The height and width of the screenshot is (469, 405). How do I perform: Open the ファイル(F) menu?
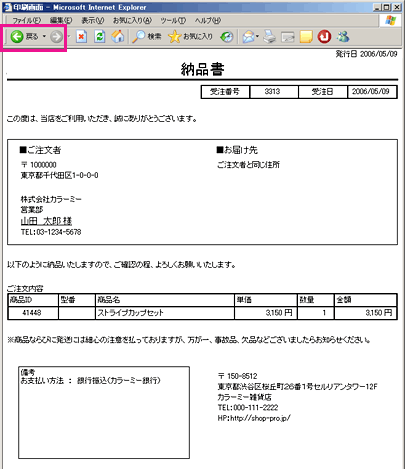click(26, 21)
